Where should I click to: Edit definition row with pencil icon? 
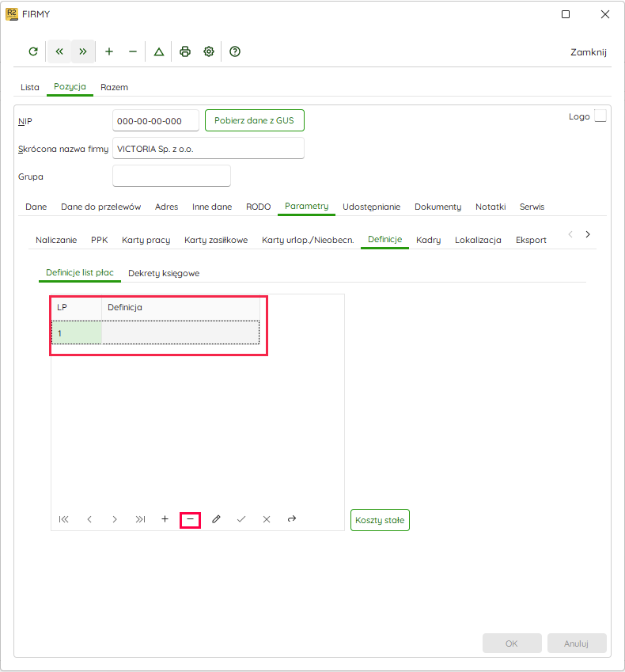click(x=216, y=519)
